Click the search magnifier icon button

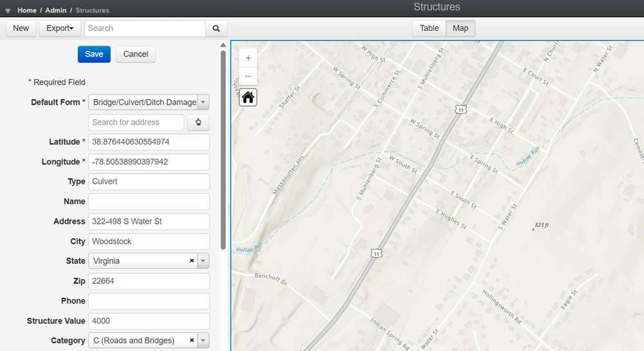point(216,28)
